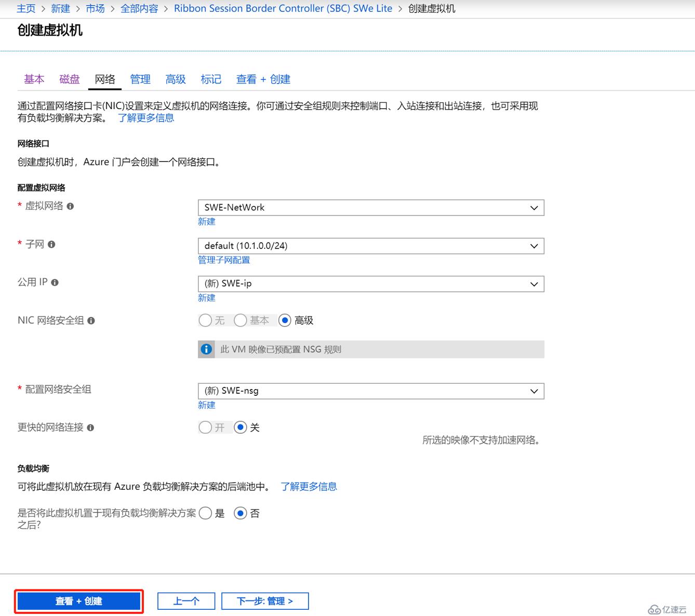The image size is (695, 616).
Task: Click the 所选的映像不支持加速网络。 message
Action: (x=482, y=440)
